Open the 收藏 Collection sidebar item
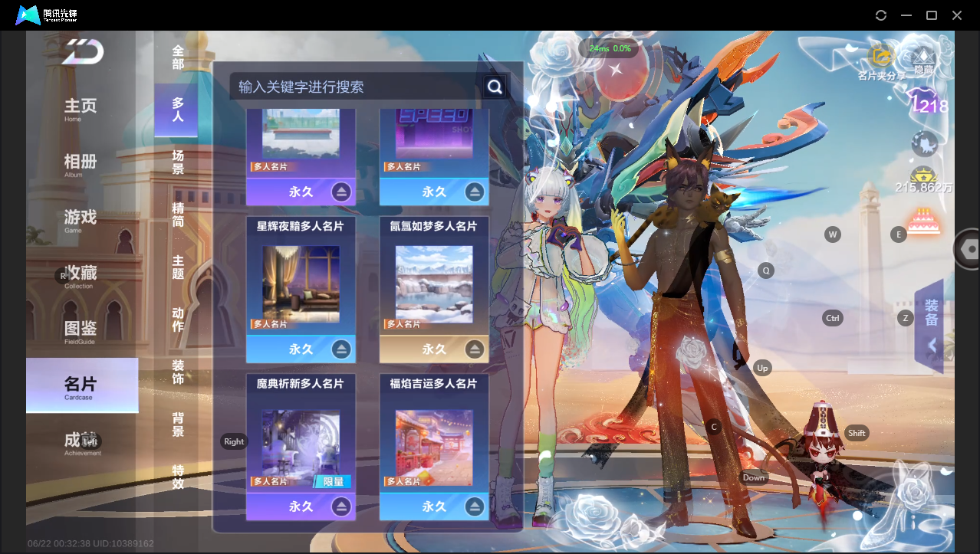The width and height of the screenshot is (980, 554). tap(81, 276)
